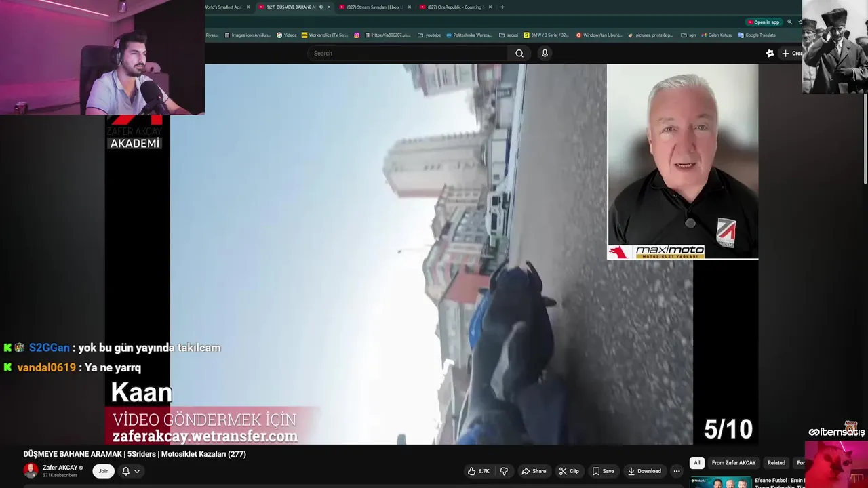
Task: Click the video title DÜŞMEYE BAHANE ARAMAK
Action: point(134,454)
